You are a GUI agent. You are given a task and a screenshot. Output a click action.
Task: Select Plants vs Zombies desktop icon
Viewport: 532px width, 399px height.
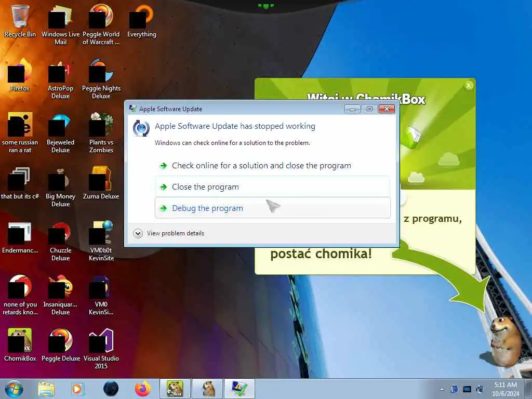tap(101, 133)
